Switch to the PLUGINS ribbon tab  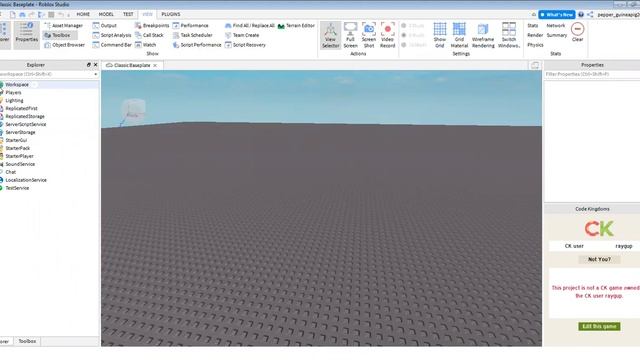[x=171, y=14]
